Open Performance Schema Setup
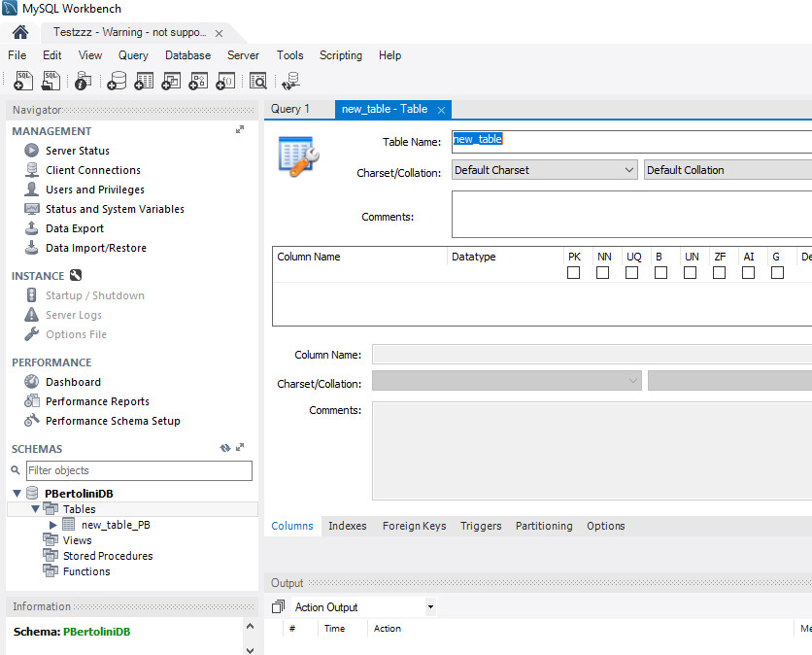This screenshot has height=655, width=812. [x=113, y=421]
